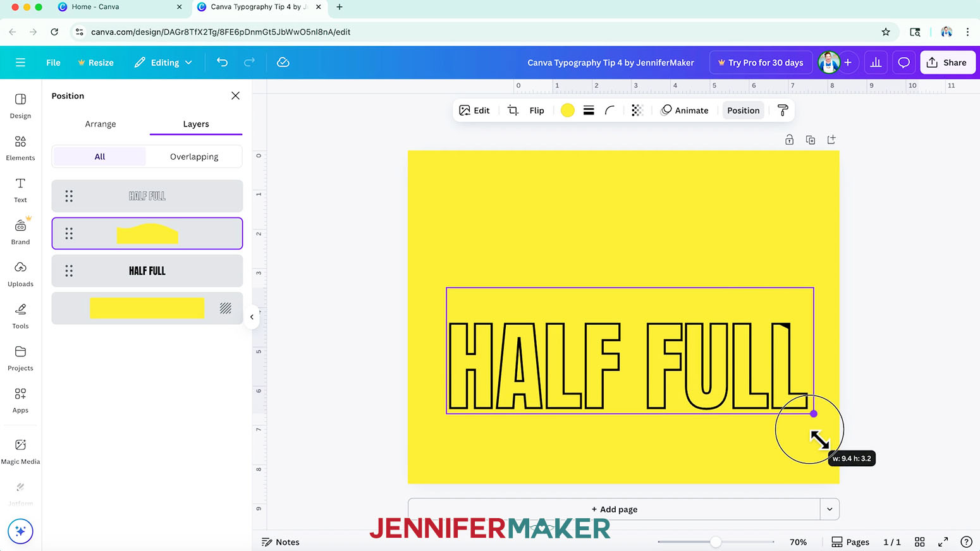The height and width of the screenshot is (551, 980).
Task: Lock the page icon above canvas
Action: [789, 140]
